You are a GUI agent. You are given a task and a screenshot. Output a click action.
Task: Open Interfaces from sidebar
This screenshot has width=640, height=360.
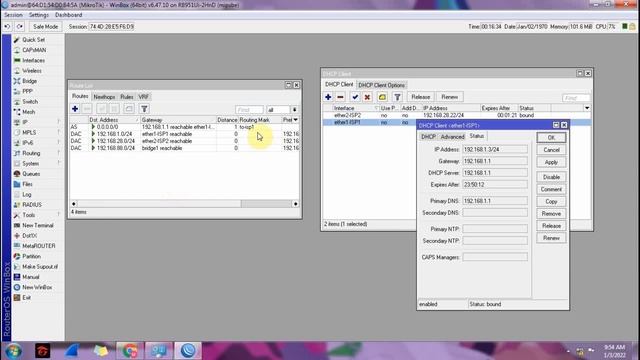(33, 60)
